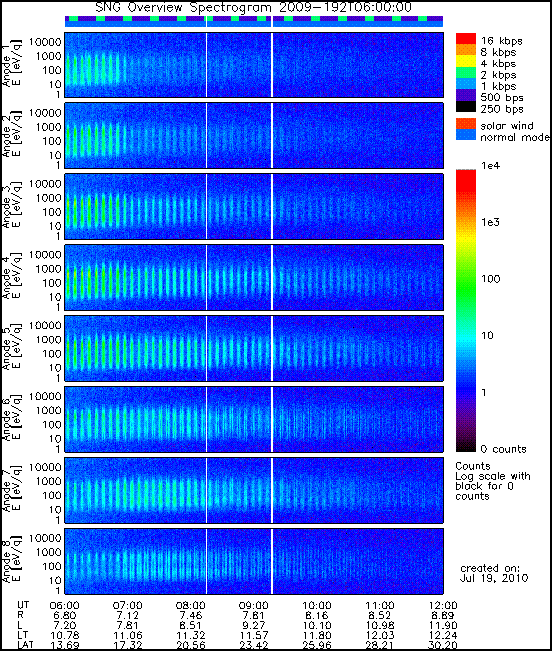552x651 pixels.
Task: Select the Anode 4 spectrogram panel
Action: [254, 277]
